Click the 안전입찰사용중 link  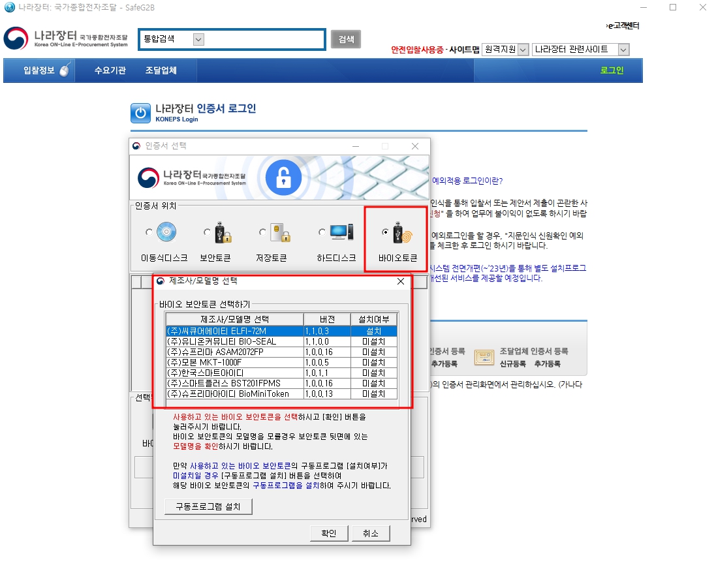click(x=417, y=50)
